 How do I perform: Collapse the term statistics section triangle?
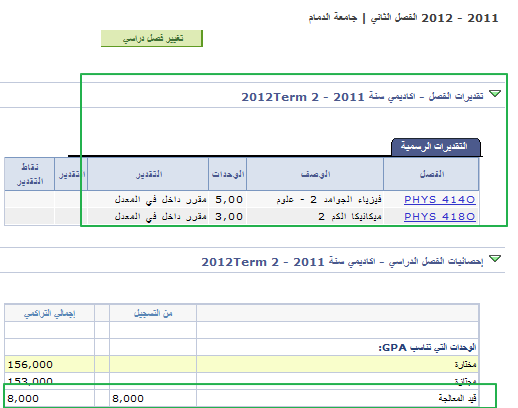click(x=495, y=258)
